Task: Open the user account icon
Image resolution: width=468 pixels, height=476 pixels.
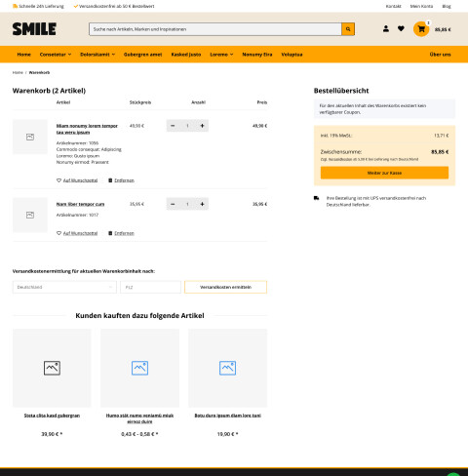Action: pos(386,28)
